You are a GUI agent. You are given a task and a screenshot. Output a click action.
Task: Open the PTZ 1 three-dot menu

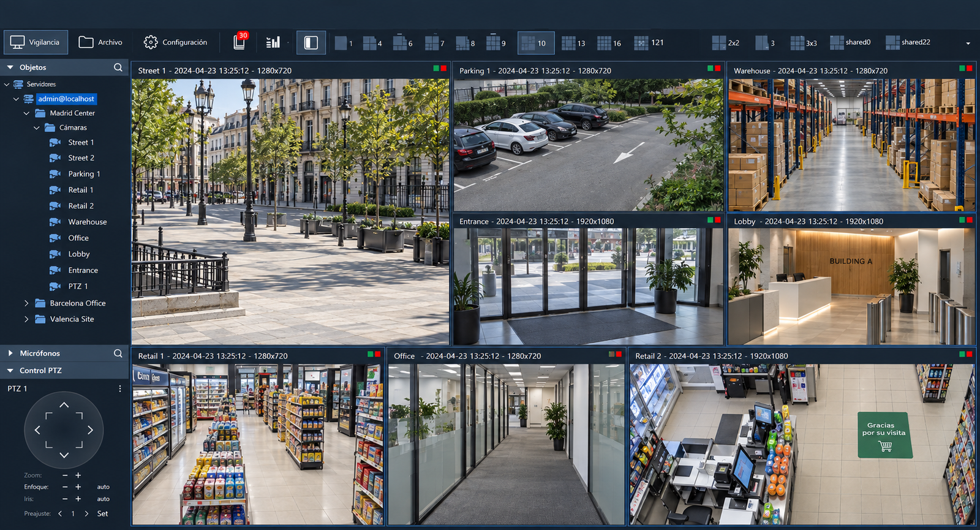(x=120, y=388)
